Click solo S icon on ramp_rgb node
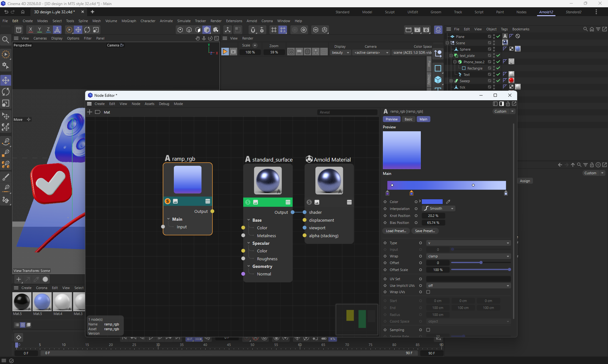The image size is (608, 364). tap(168, 201)
